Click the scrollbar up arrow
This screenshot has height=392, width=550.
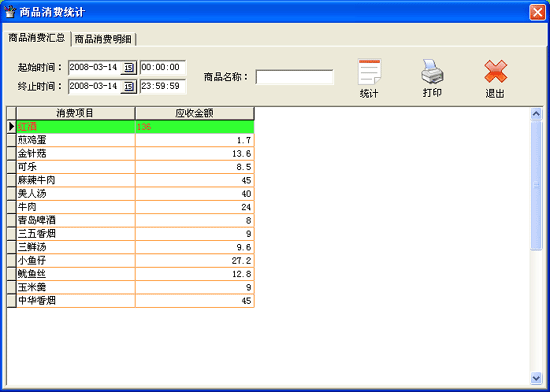(536, 114)
